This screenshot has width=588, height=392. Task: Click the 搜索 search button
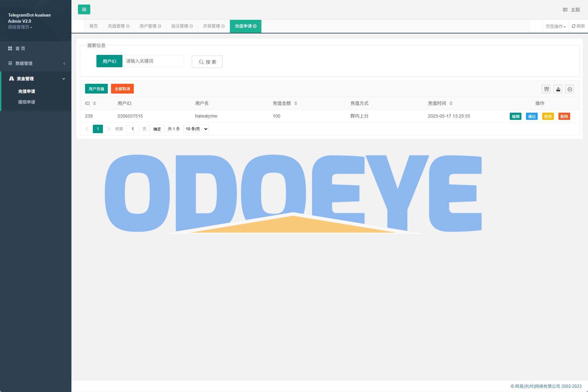tap(207, 62)
